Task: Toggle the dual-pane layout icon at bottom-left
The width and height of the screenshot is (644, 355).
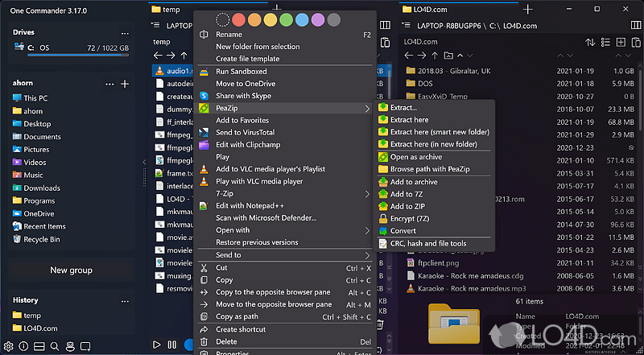Action: (x=39, y=346)
